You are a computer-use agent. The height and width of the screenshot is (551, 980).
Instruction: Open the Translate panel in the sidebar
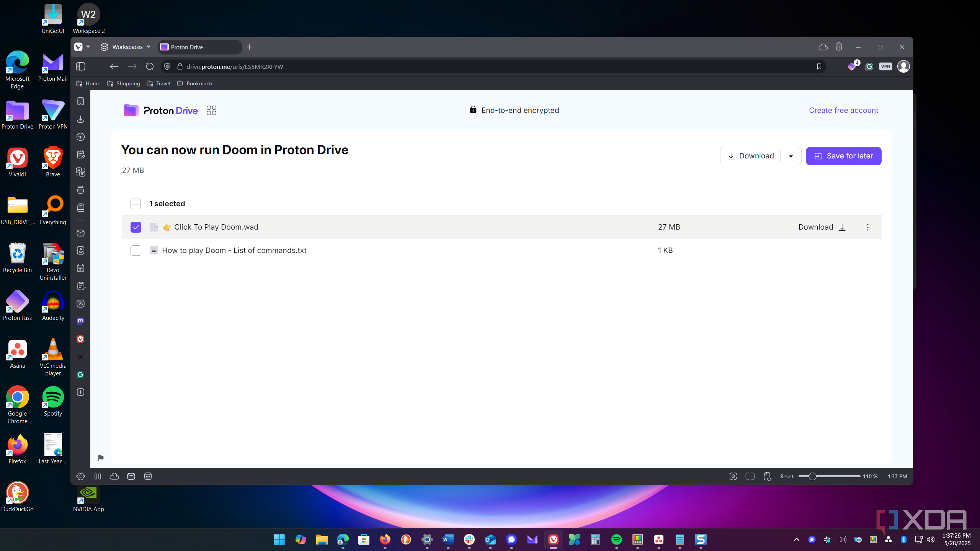pyautogui.click(x=81, y=172)
